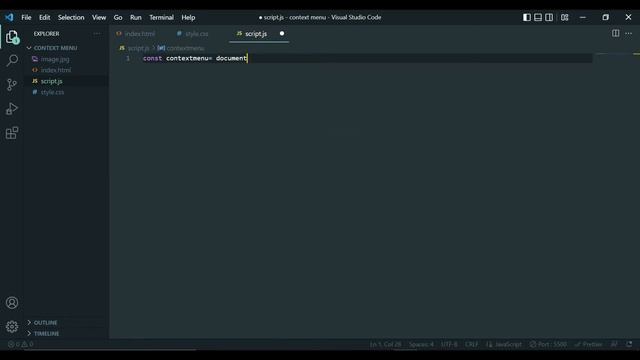Click script.js in the breadcrumb
This screenshot has height=360, width=640.
pos(138,48)
